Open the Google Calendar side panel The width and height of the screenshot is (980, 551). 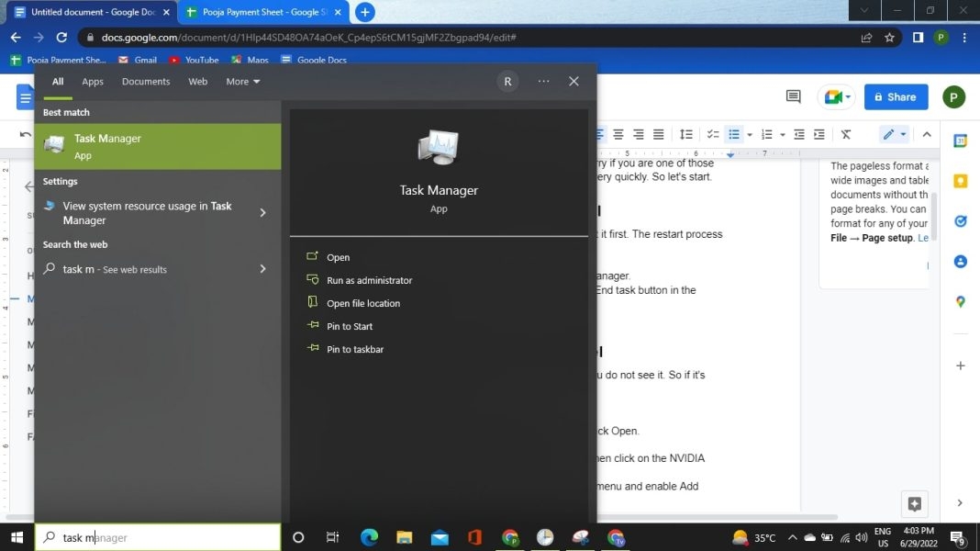(960, 141)
